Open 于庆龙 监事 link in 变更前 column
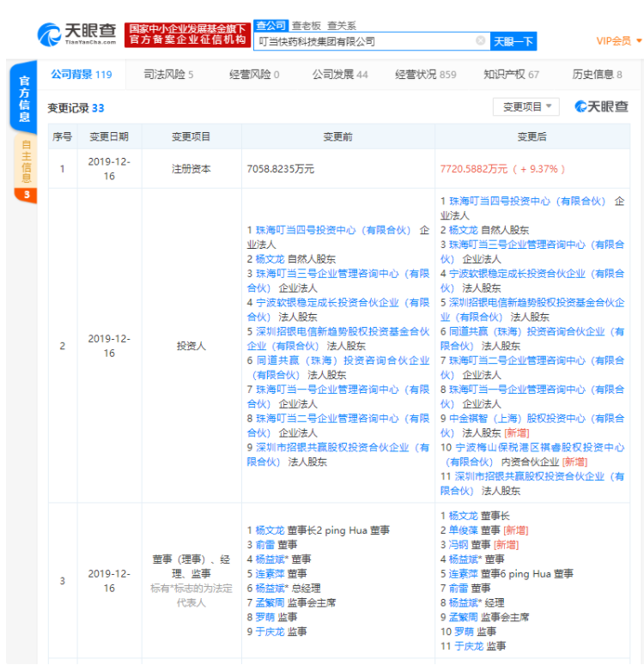This screenshot has height=665, width=644. point(270,632)
